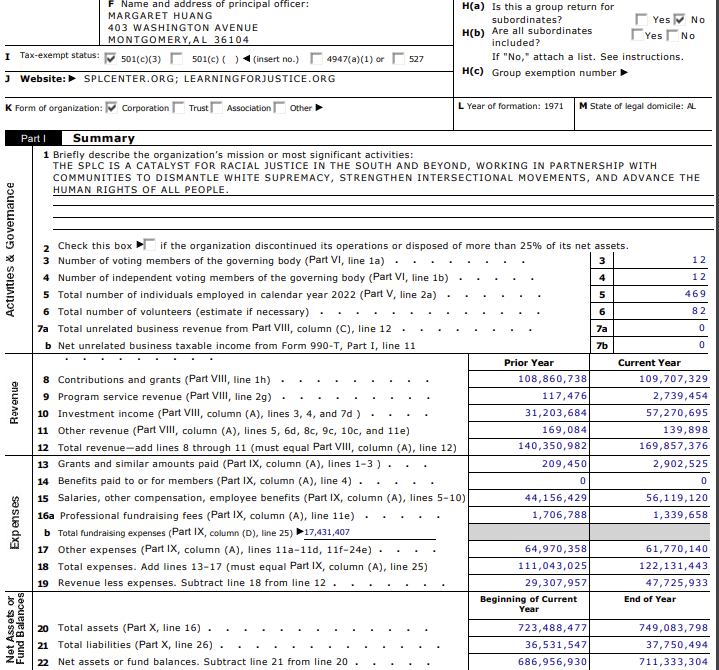Click the End of Year column header
This screenshot has width=719, height=670.
tap(650, 599)
